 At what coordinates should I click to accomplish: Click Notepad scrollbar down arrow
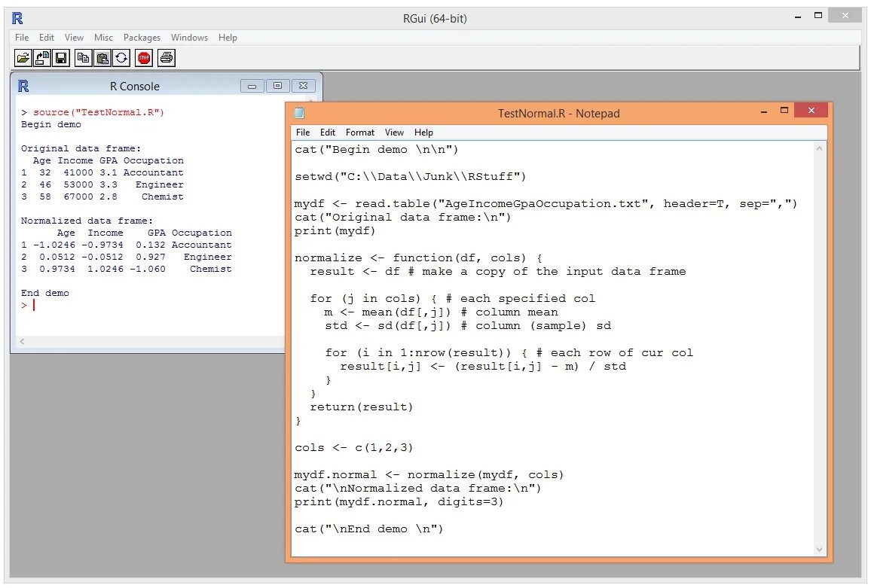point(819,550)
